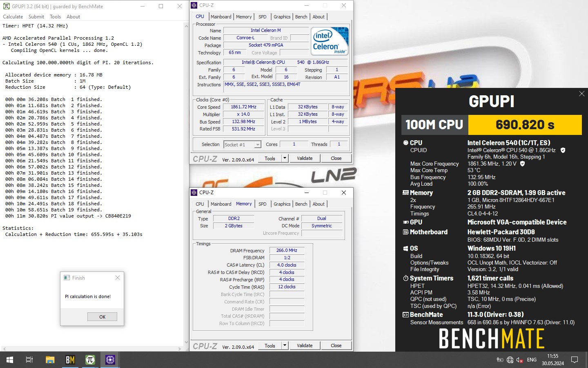Open File Explorer from the taskbar

click(50, 360)
